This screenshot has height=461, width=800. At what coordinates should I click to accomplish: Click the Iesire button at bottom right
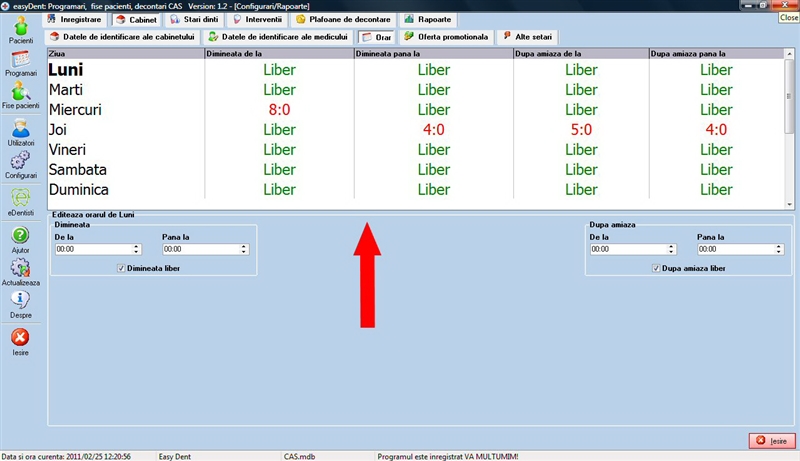point(772,440)
